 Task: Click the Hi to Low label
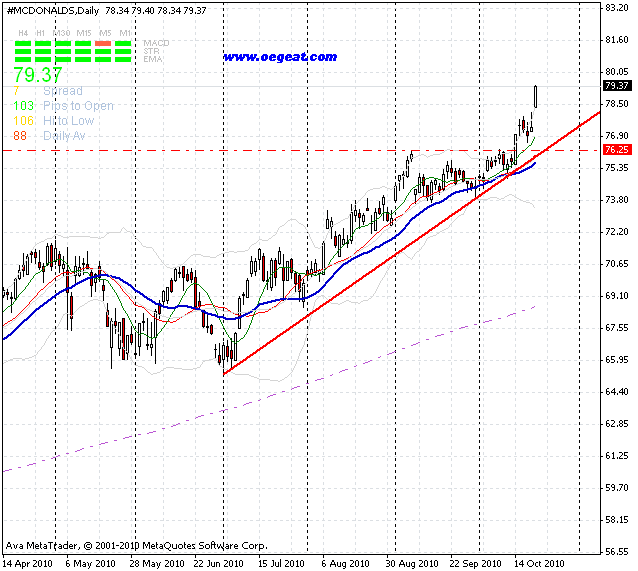69,121
